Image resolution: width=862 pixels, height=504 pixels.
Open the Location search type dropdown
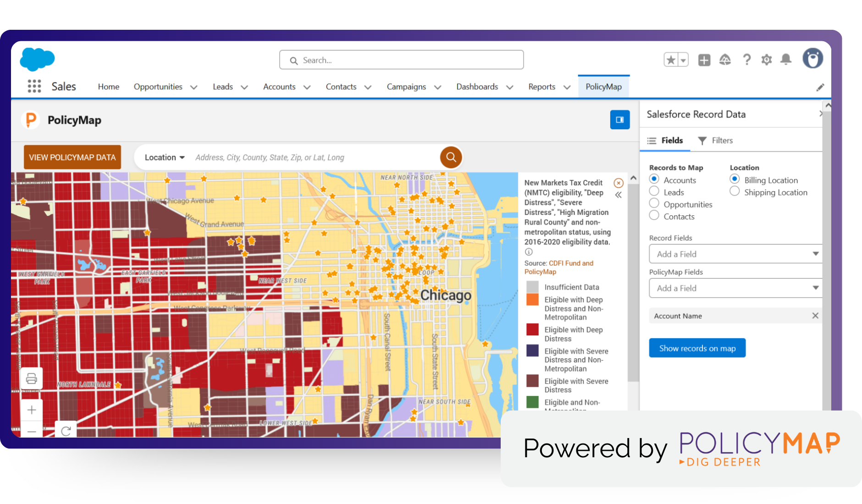tap(165, 157)
